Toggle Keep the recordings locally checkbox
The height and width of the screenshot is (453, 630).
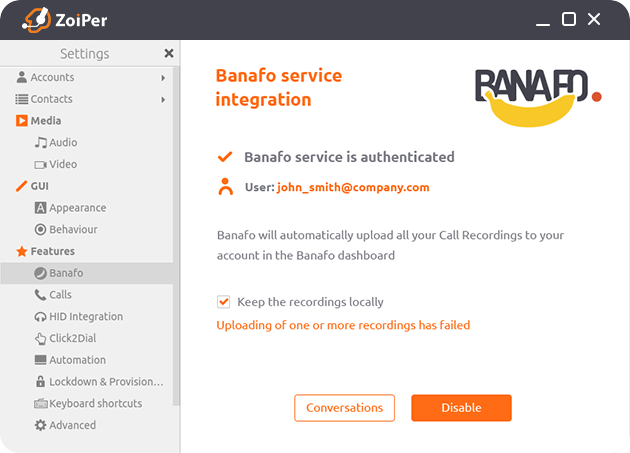[x=223, y=301]
